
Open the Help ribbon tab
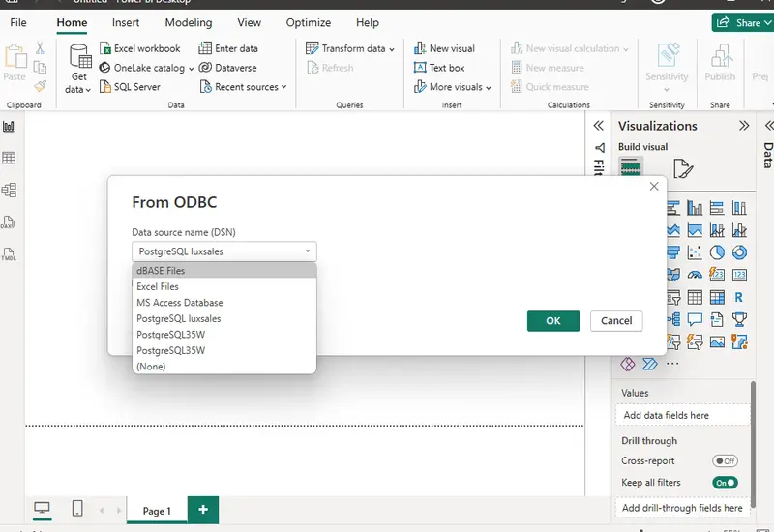click(x=368, y=22)
